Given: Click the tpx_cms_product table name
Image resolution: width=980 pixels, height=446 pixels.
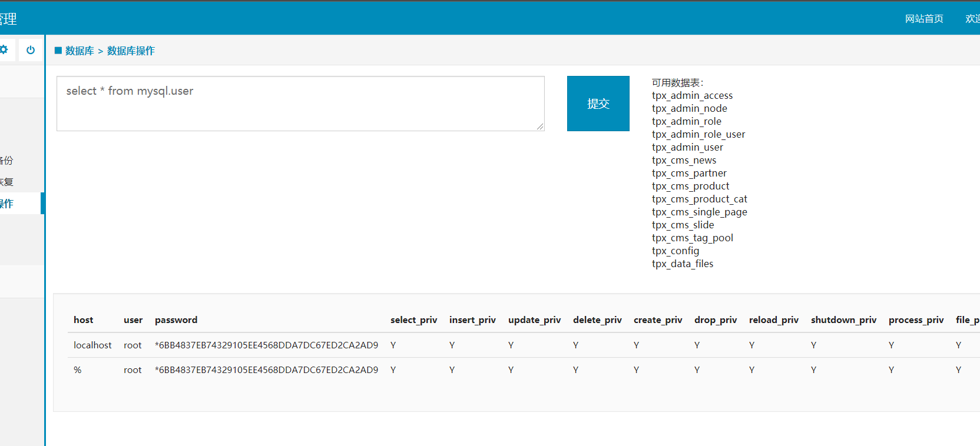Looking at the screenshot, I should (690, 186).
